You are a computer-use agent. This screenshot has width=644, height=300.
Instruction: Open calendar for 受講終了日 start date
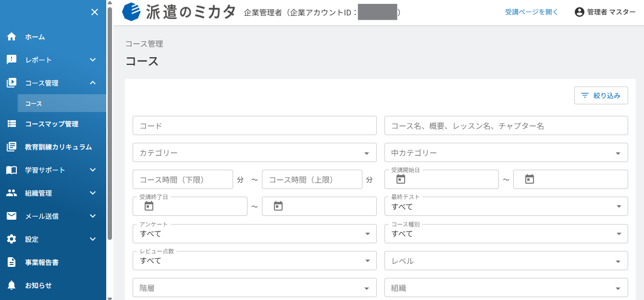149,206
